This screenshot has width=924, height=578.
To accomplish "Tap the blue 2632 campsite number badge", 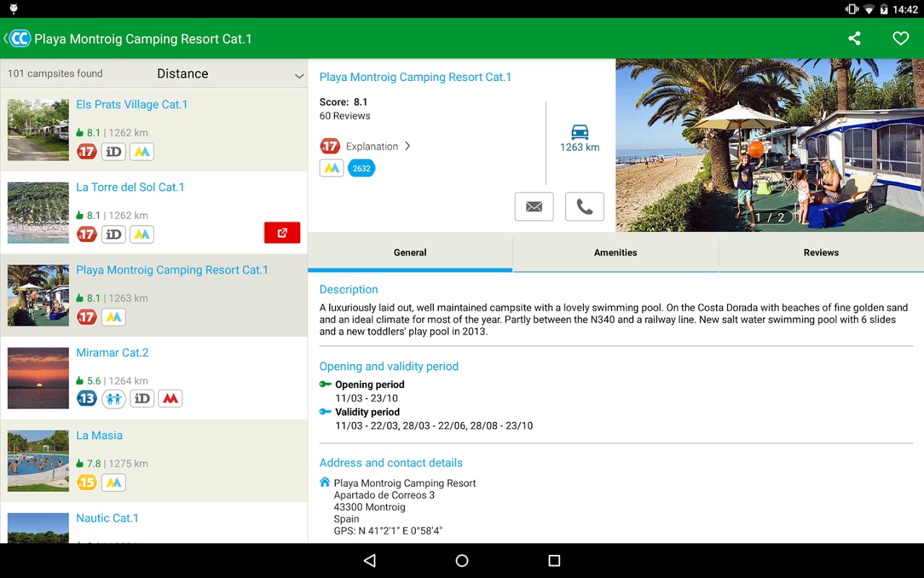I will pyautogui.click(x=362, y=168).
